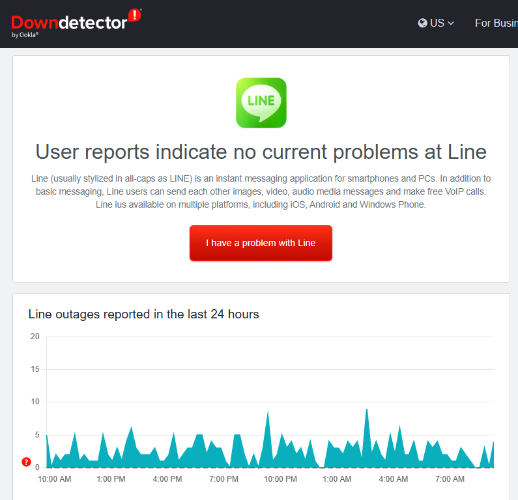The image size is (518, 500).
Task: Click the 7:00 AM chart axis label
Action: [450, 479]
